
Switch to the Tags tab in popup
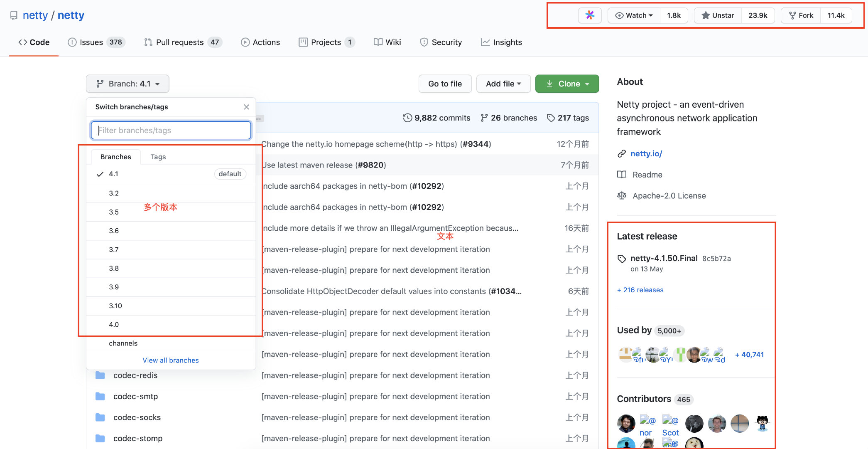click(x=158, y=157)
